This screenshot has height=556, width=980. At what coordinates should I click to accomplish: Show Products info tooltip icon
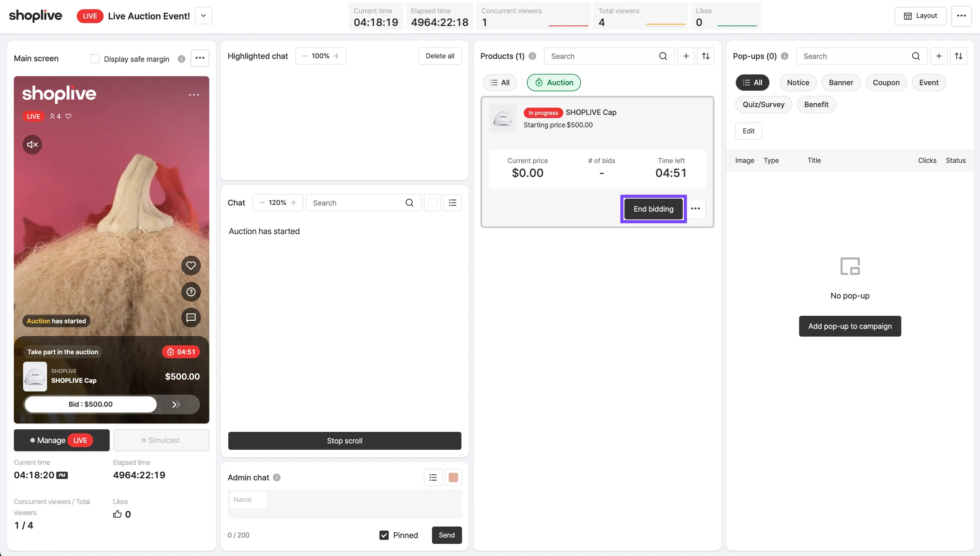(x=532, y=56)
